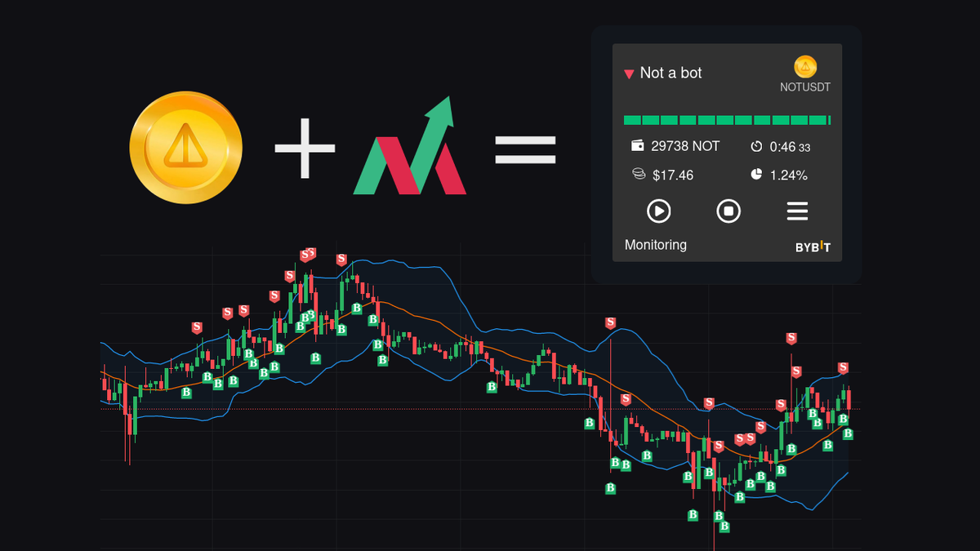The height and width of the screenshot is (551, 980).
Task: Click the "1.24%" percentage value
Action: click(788, 175)
